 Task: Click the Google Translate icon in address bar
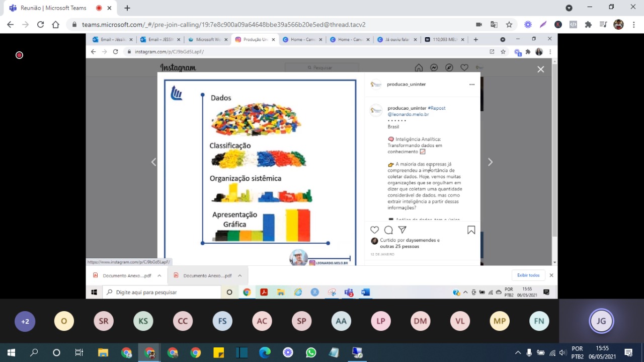pos(494,25)
